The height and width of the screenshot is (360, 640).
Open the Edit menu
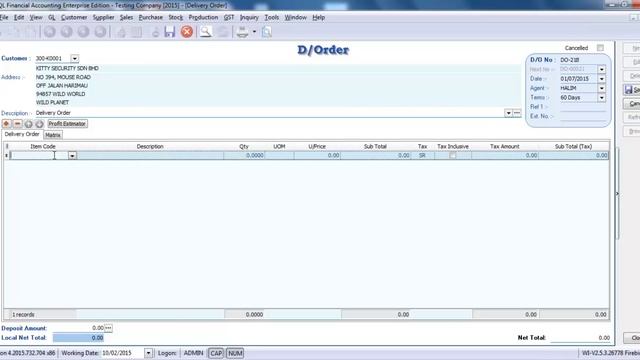pyautogui.click(x=19, y=18)
